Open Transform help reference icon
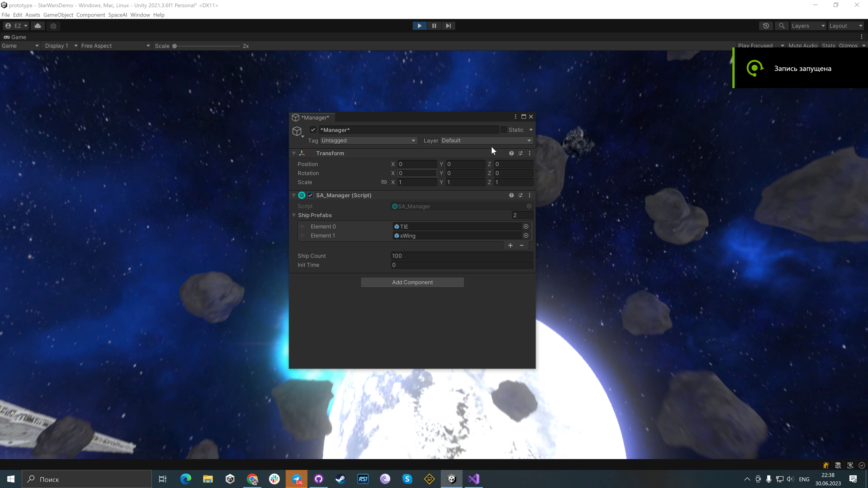Screen dimensions: 868x488 pyautogui.click(x=512, y=153)
